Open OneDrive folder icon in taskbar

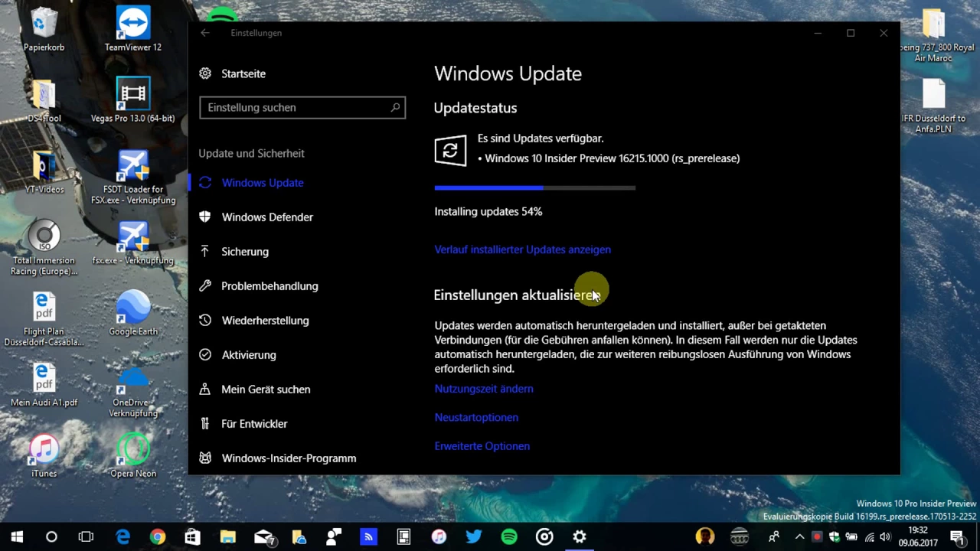[x=298, y=536]
